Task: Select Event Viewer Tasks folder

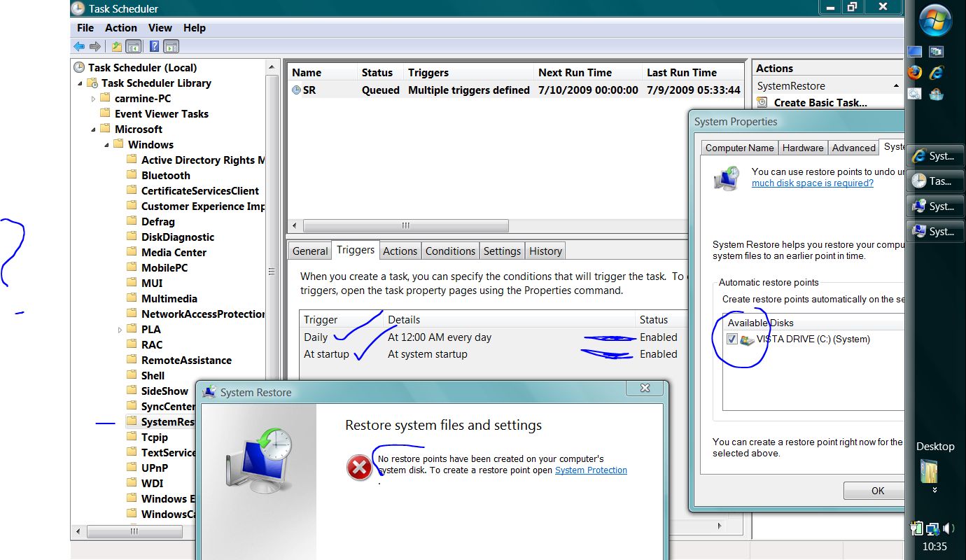Action: (162, 114)
